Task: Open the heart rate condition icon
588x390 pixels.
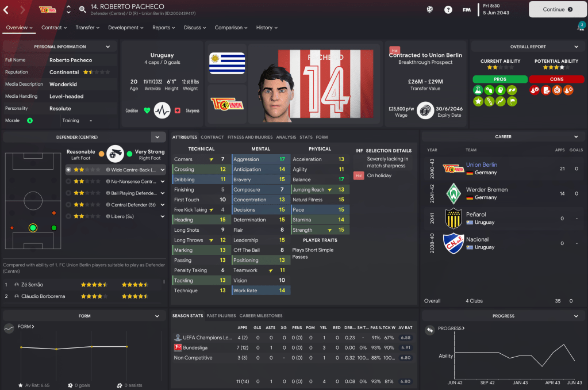Action: (162, 110)
